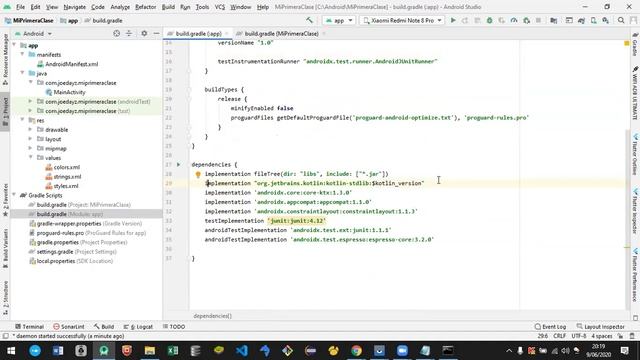Click the Windows Start button
Screen dimensions: 640x360
click(11, 350)
